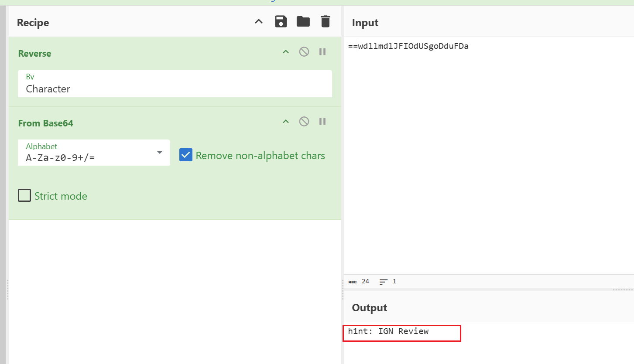Click the From Base64 operation title
Image resolution: width=634 pixels, height=364 pixels.
(45, 123)
